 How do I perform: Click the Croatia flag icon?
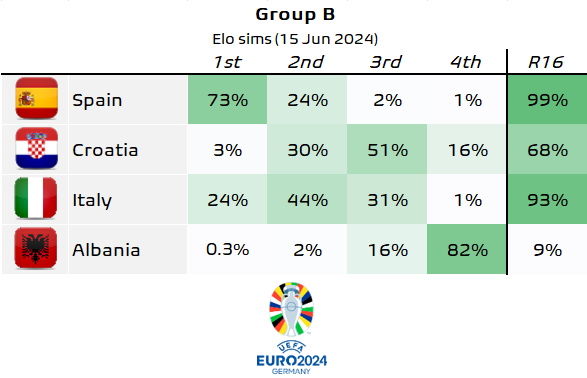click(37, 148)
